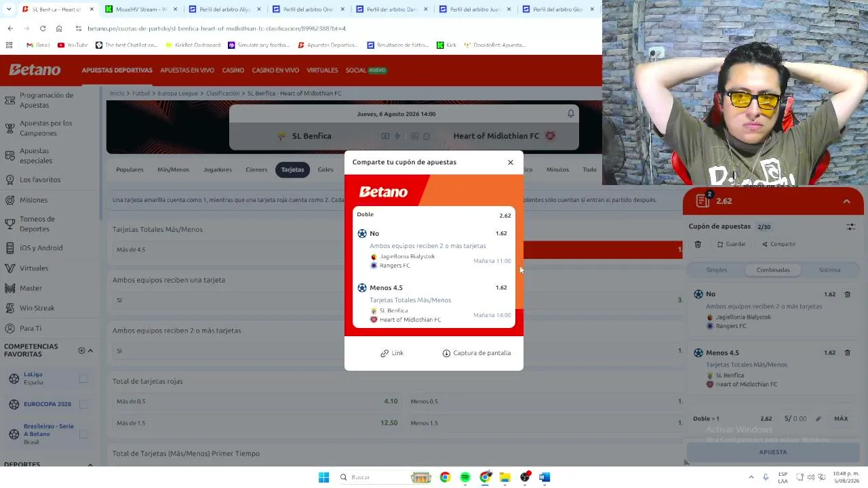Screen dimensions: 868x488
Task: Open Apuestas por los Campeones
Action: [45, 128]
